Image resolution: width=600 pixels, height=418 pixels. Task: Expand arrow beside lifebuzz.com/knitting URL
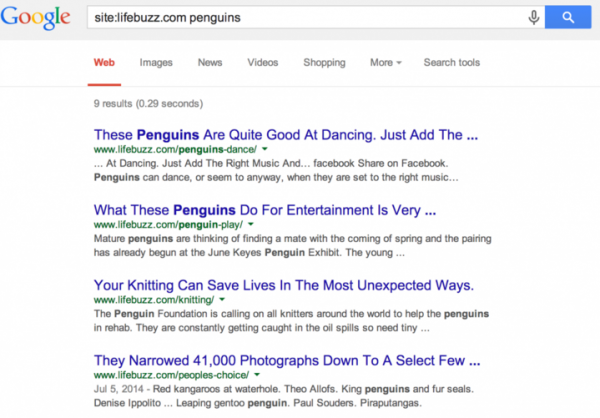pyautogui.click(x=222, y=299)
